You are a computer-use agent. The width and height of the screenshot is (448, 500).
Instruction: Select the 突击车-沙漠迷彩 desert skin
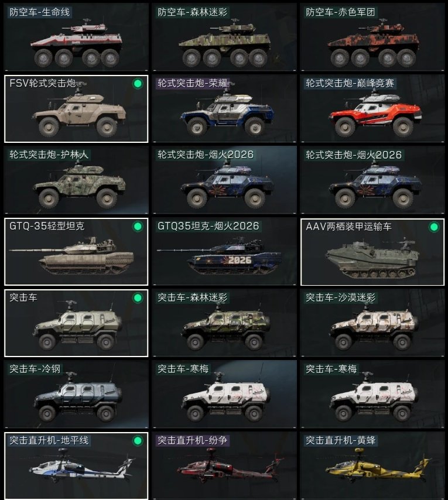pyautogui.click(x=372, y=323)
